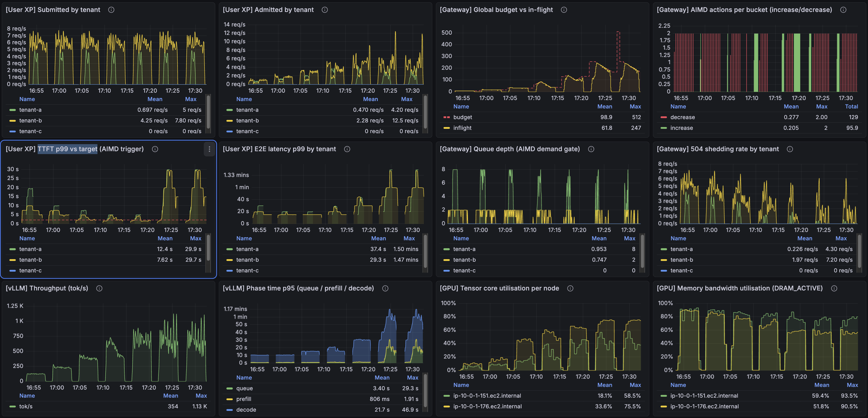
Task: Toggle decode series in Phase time legend
Action: click(x=246, y=410)
